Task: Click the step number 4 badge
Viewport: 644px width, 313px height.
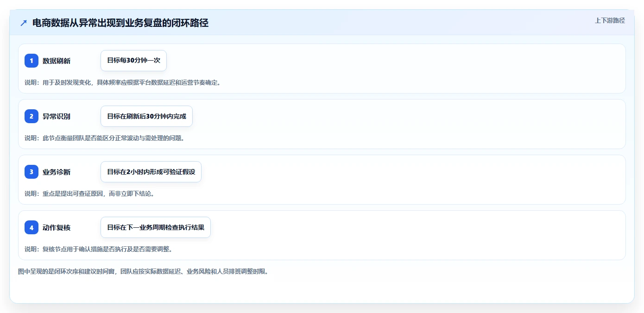Action: coord(32,227)
